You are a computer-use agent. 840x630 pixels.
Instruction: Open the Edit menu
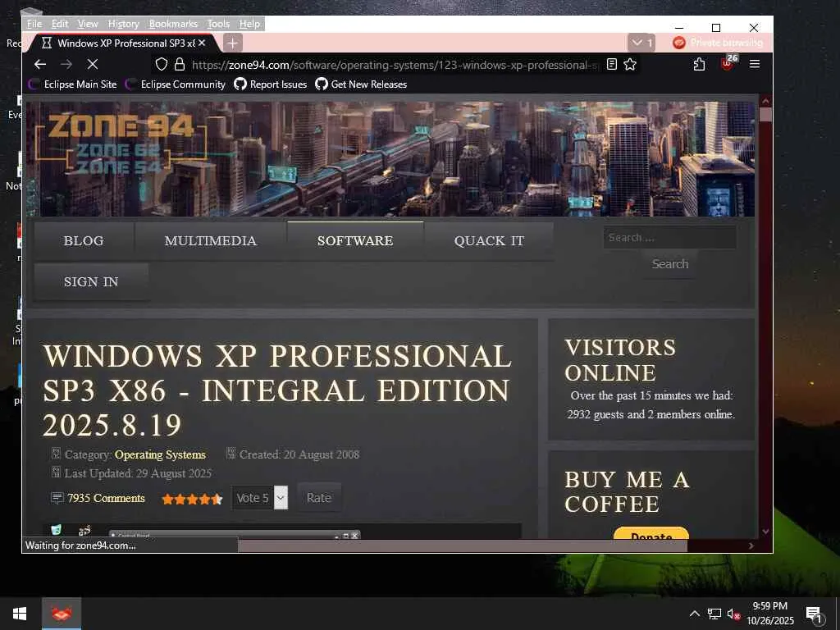(x=59, y=24)
